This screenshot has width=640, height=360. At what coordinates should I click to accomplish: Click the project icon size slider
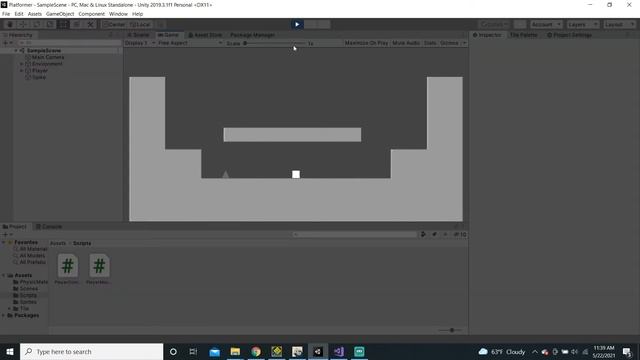pyautogui.click(x=451, y=330)
